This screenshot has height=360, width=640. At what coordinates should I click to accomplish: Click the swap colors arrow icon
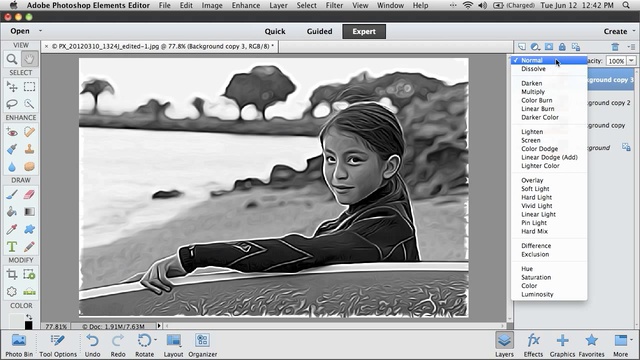(x=29, y=317)
